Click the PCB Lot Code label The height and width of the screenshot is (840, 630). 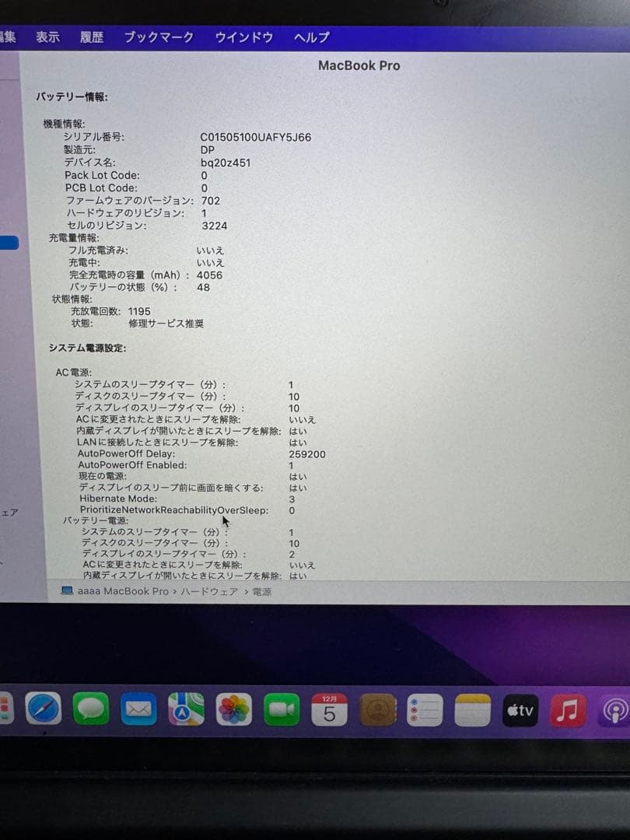tap(101, 188)
